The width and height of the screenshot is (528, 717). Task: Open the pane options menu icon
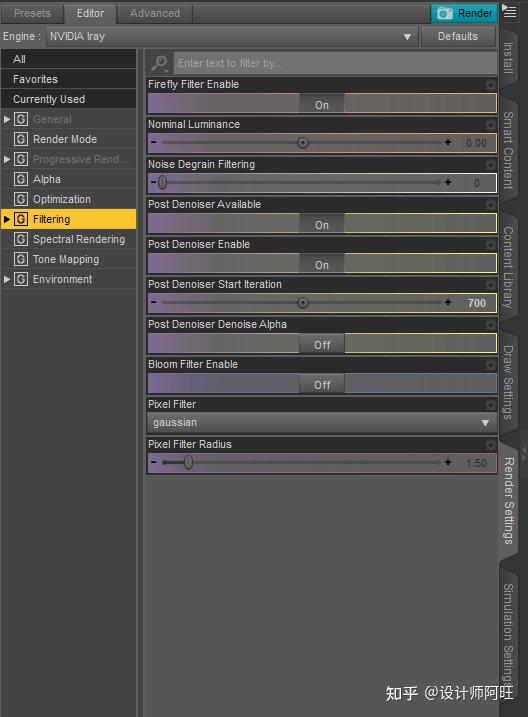(509, 11)
